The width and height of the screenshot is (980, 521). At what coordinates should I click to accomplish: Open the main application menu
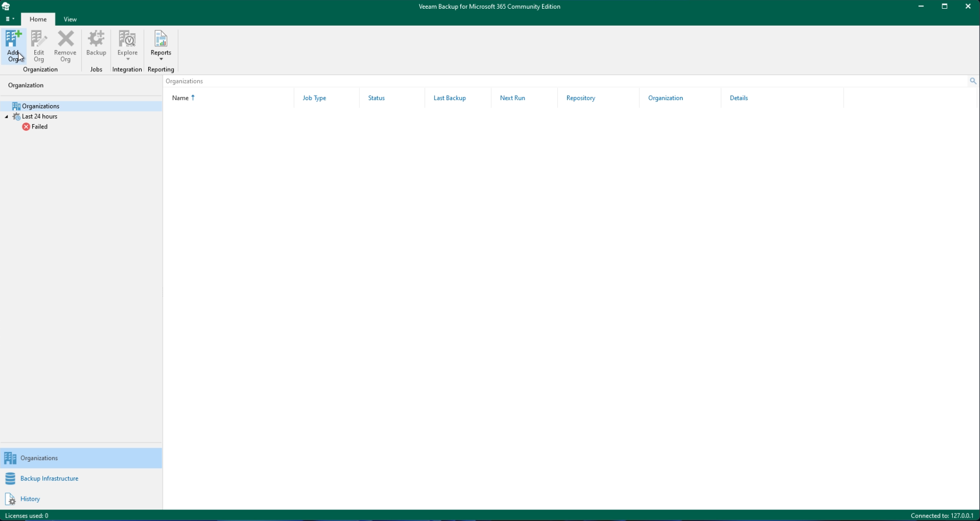point(9,19)
